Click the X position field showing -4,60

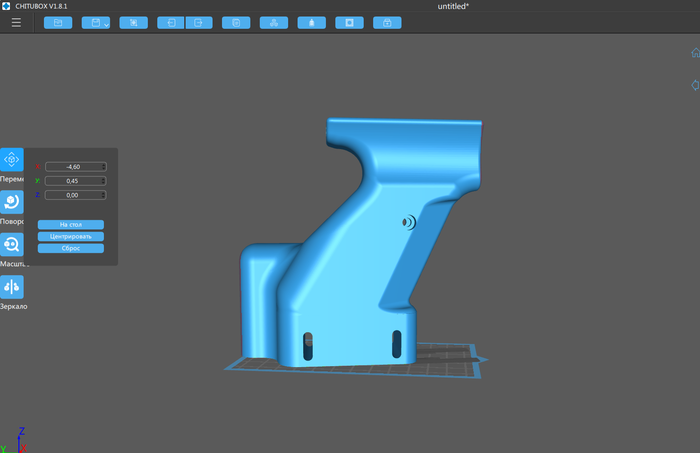coord(76,166)
